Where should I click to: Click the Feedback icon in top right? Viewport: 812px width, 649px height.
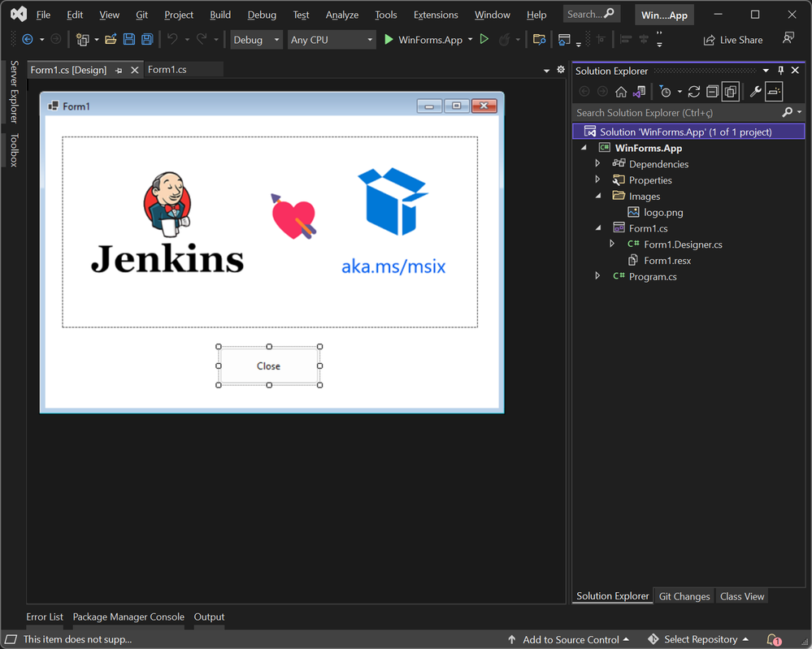(x=788, y=38)
